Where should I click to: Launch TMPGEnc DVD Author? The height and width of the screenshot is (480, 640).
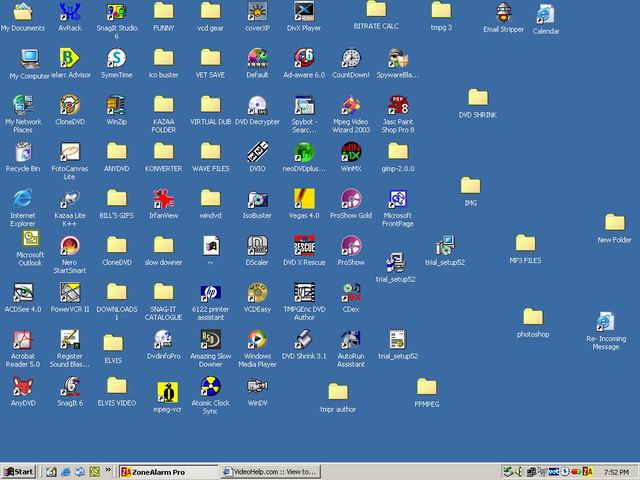point(304,293)
